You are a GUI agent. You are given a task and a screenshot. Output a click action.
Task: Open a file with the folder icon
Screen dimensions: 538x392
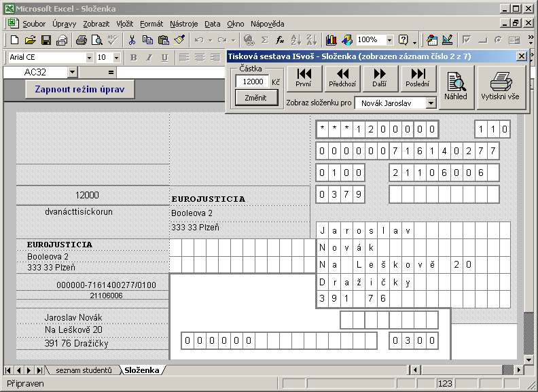(30, 40)
